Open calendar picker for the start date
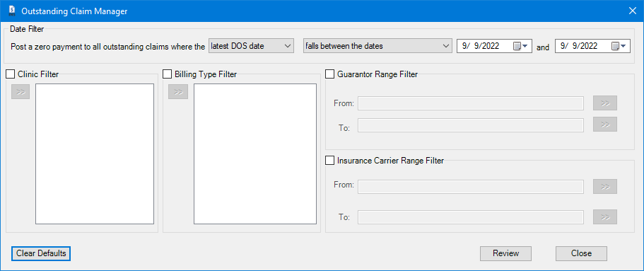 pyautogui.click(x=521, y=47)
